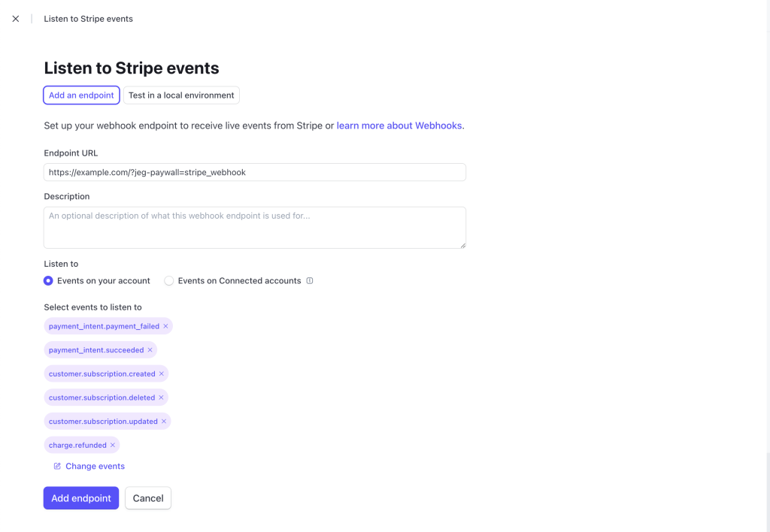Close the Listen to Stripe events dialog
770x532 pixels.
[x=16, y=19]
